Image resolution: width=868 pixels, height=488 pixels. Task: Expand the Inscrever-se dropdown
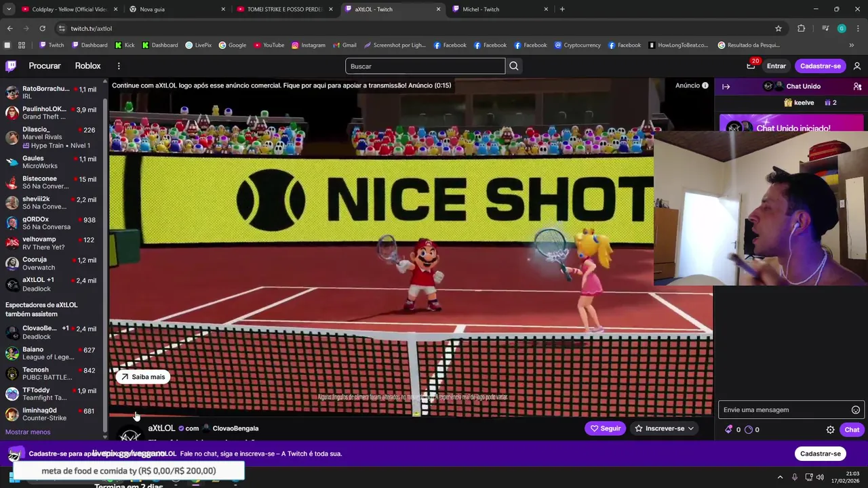pos(665,428)
